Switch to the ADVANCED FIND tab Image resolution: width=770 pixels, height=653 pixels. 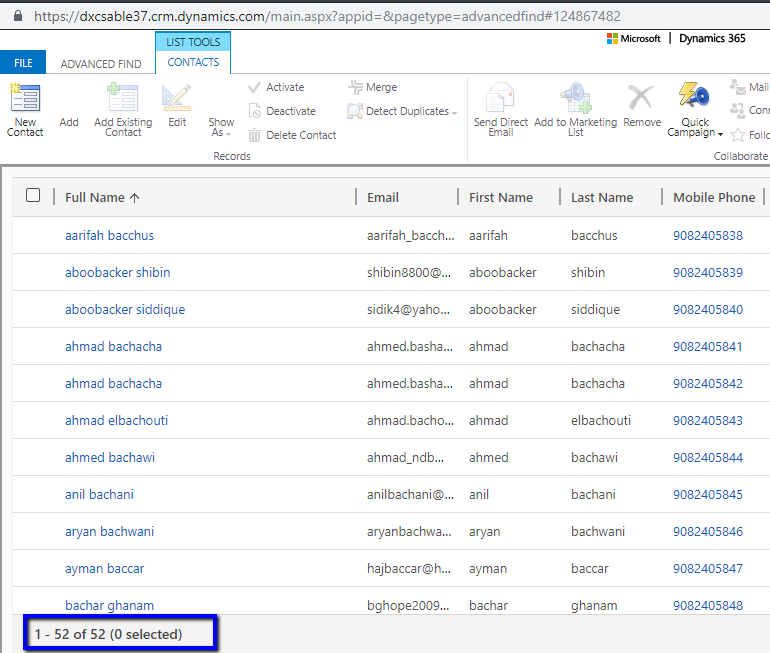click(x=101, y=63)
